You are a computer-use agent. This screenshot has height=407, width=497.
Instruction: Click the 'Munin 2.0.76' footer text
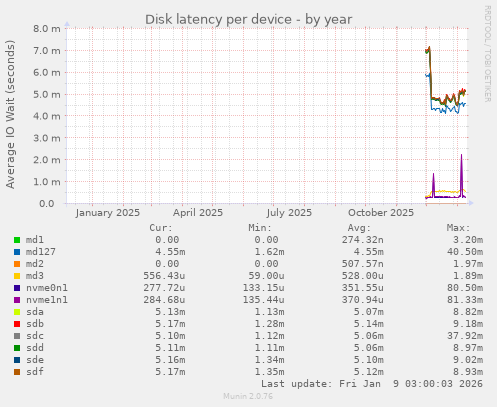[248, 396]
